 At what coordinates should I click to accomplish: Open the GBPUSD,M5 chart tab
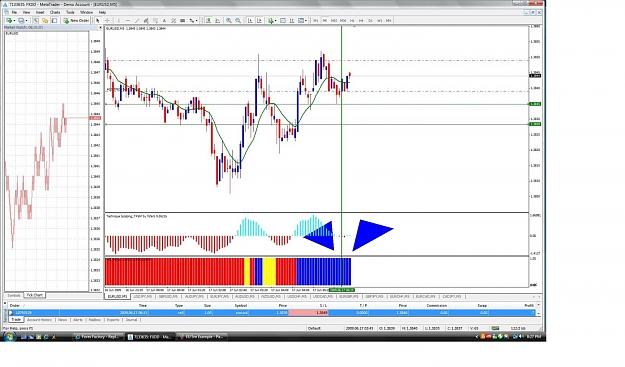(x=168, y=296)
